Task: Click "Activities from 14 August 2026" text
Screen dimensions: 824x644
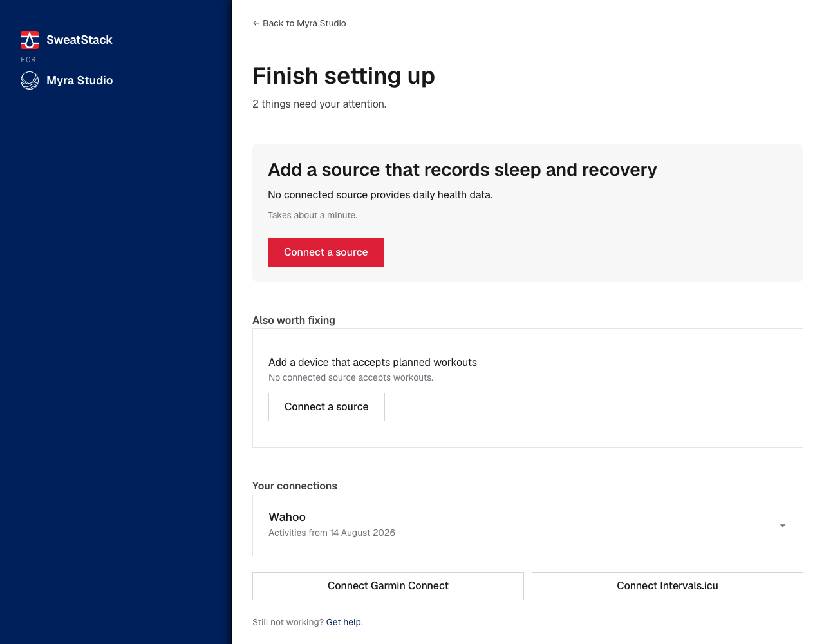Action: pyautogui.click(x=332, y=533)
